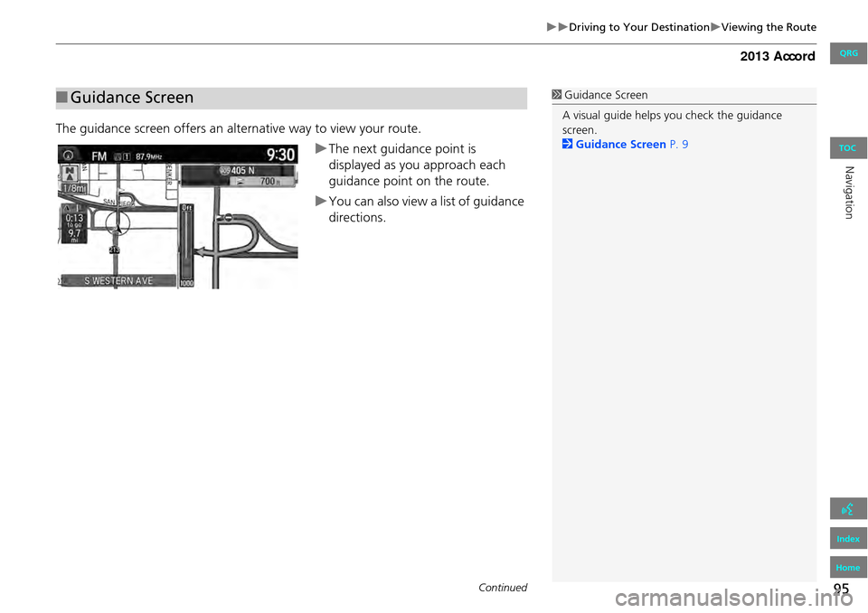Screen dimensions: 868x613
Task: Click the guidance screen map image
Action: coord(178,216)
